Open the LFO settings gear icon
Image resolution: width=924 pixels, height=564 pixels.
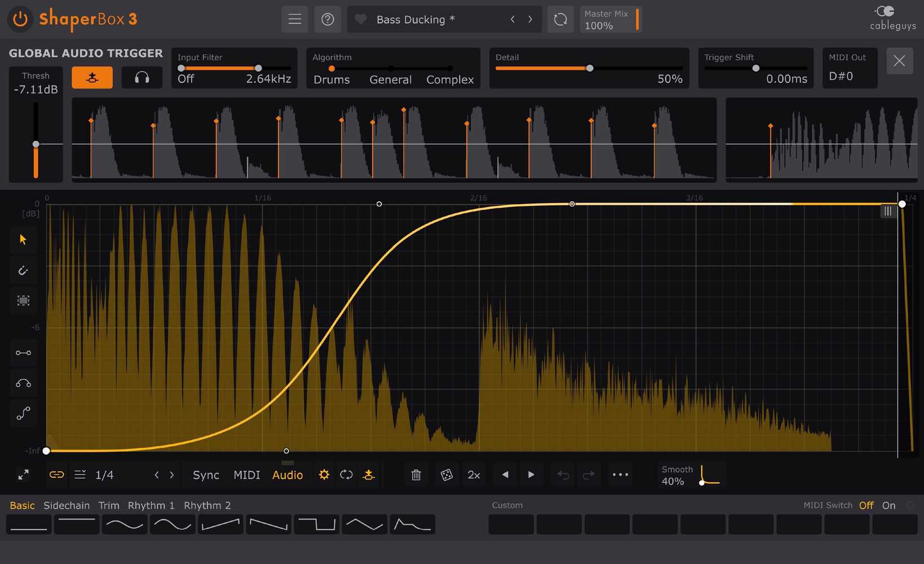(x=324, y=474)
